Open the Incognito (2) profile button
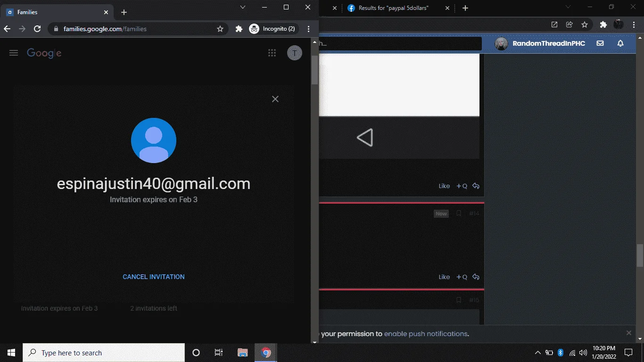Image resolution: width=644 pixels, height=362 pixels. pos(273,29)
